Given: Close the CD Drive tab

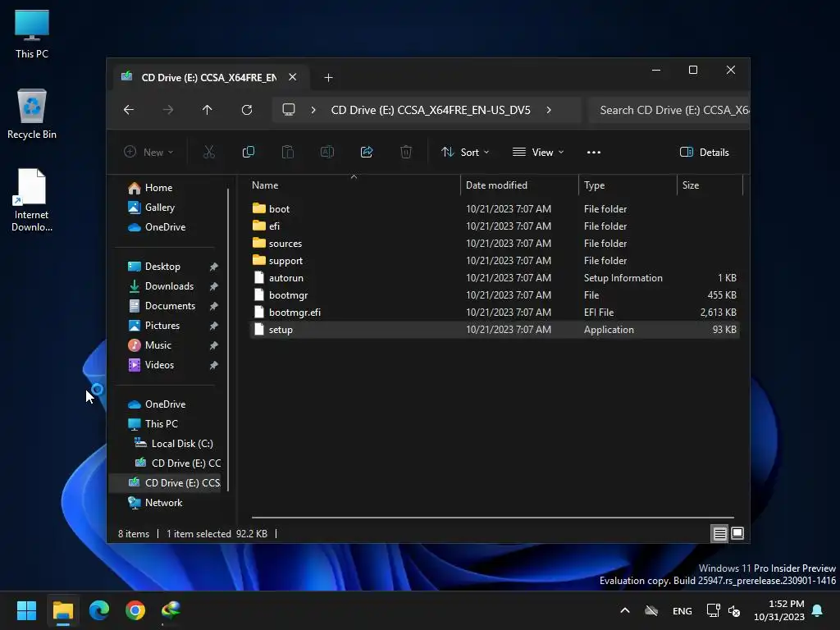Looking at the screenshot, I should click(x=293, y=77).
